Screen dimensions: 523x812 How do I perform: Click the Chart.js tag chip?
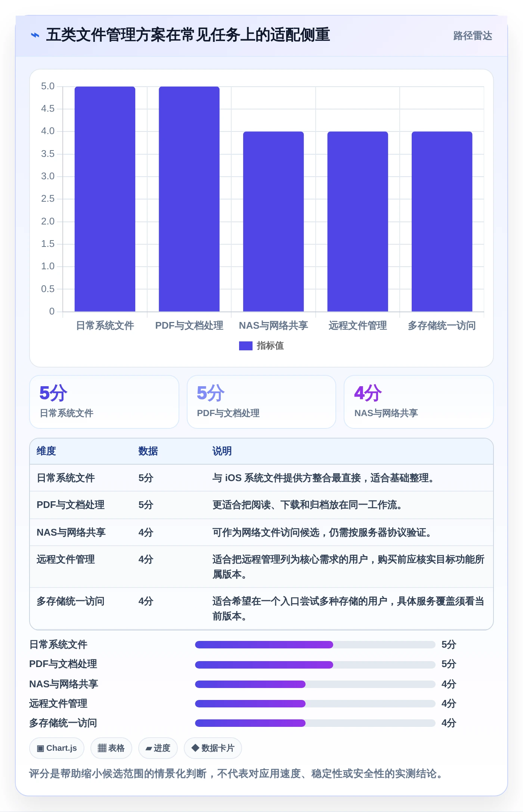pyautogui.click(x=57, y=748)
